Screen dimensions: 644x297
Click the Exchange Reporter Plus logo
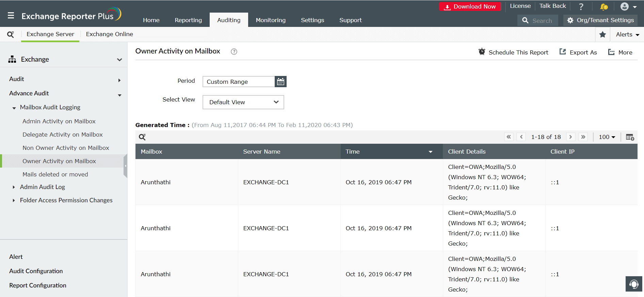pyautogui.click(x=71, y=15)
